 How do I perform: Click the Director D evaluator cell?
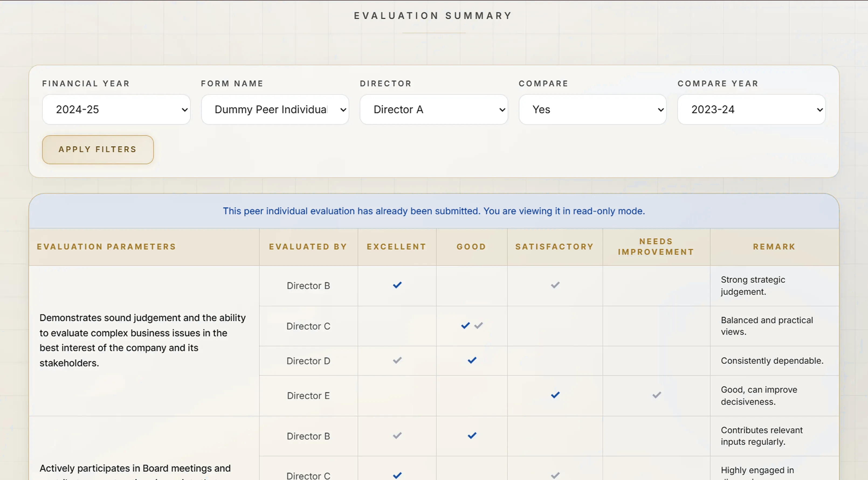[x=308, y=361]
